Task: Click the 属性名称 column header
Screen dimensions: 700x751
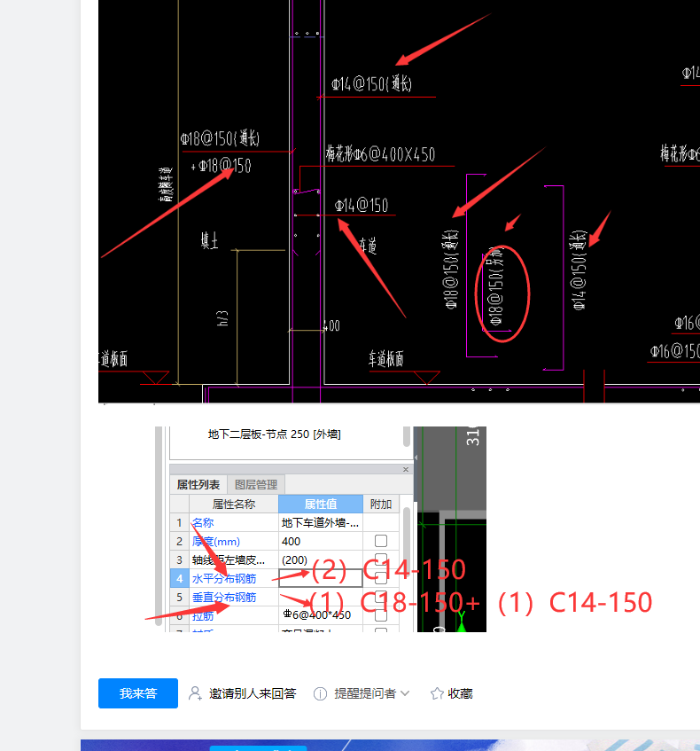Action: 234,504
